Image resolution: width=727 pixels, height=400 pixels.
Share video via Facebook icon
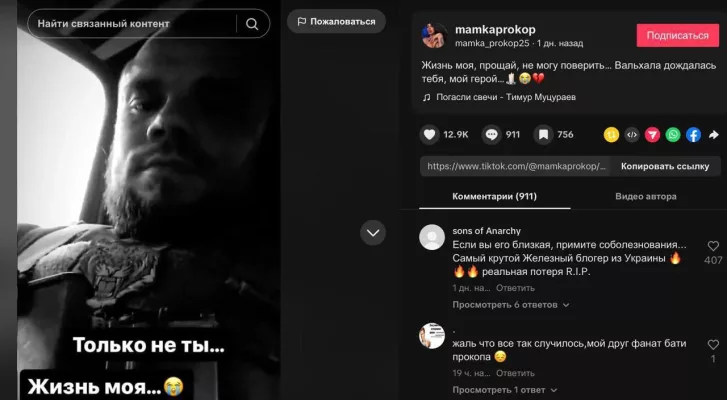tap(693, 135)
